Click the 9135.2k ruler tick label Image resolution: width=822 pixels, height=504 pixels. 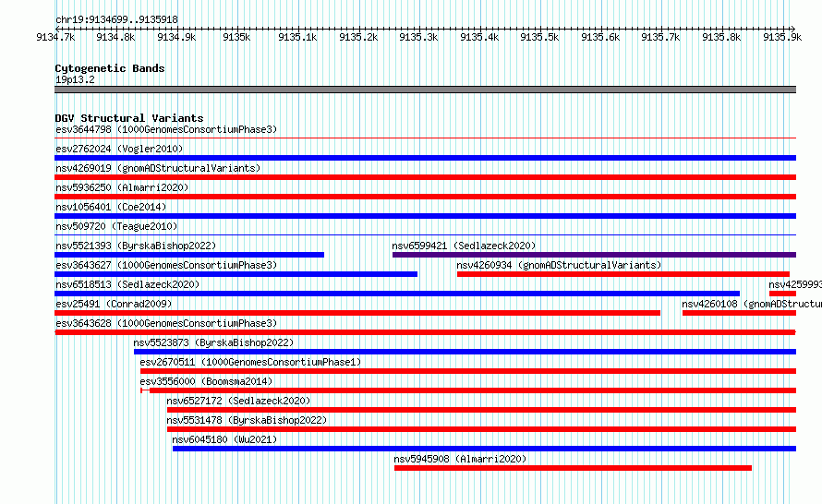click(x=358, y=37)
